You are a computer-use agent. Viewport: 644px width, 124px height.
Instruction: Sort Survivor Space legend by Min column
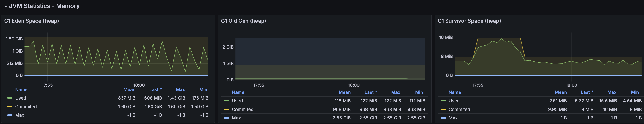click(x=635, y=92)
